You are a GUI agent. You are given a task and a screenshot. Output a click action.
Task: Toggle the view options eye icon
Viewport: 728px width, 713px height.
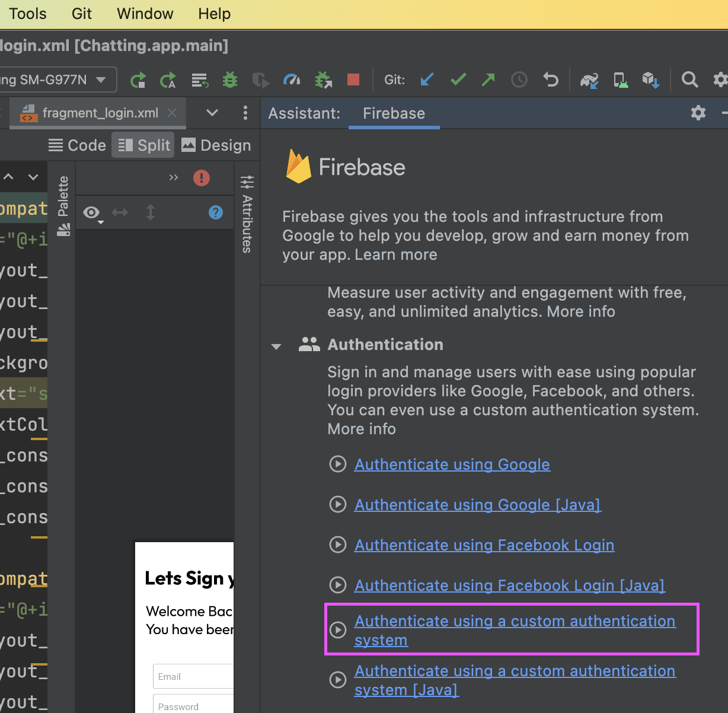(92, 213)
